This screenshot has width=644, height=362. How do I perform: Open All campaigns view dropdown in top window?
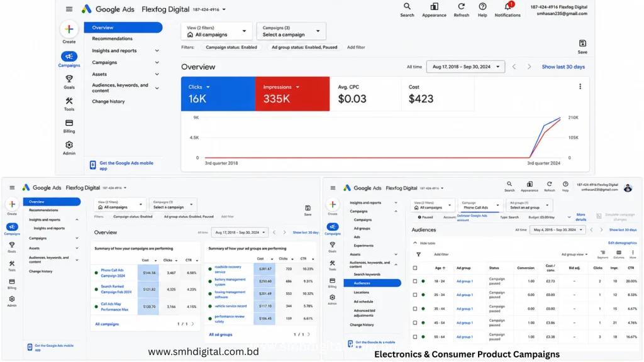[x=216, y=31]
